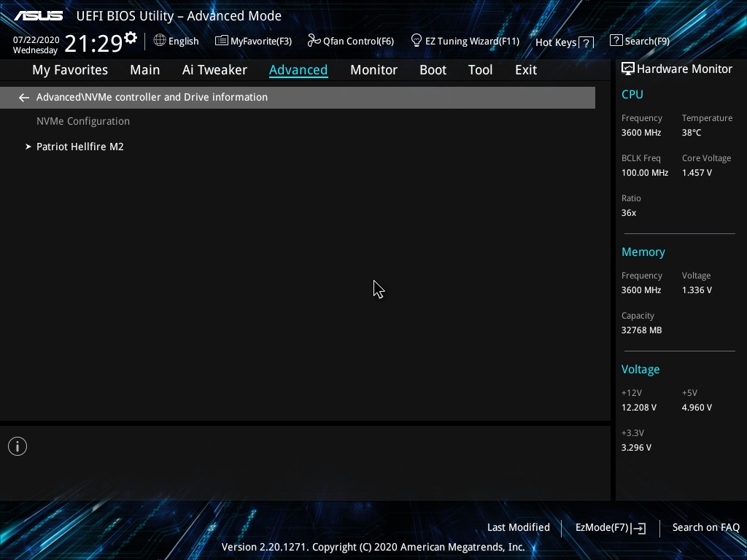Click the date display to change date
747x560 pixels.
tap(36, 45)
